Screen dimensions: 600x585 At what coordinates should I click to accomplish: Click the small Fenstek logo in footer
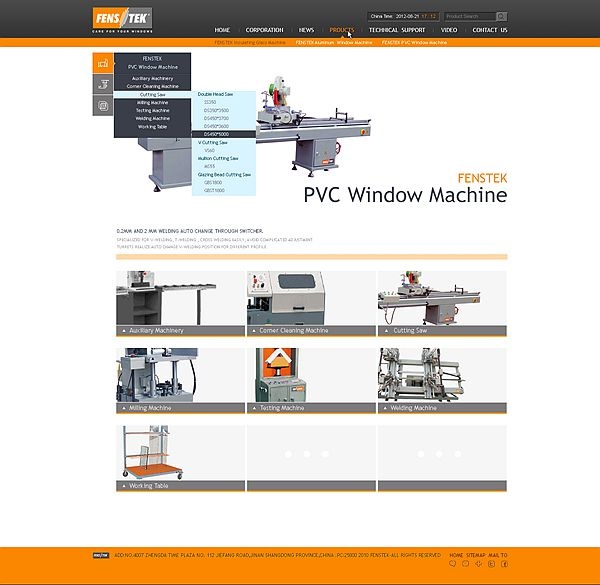click(x=101, y=555)
